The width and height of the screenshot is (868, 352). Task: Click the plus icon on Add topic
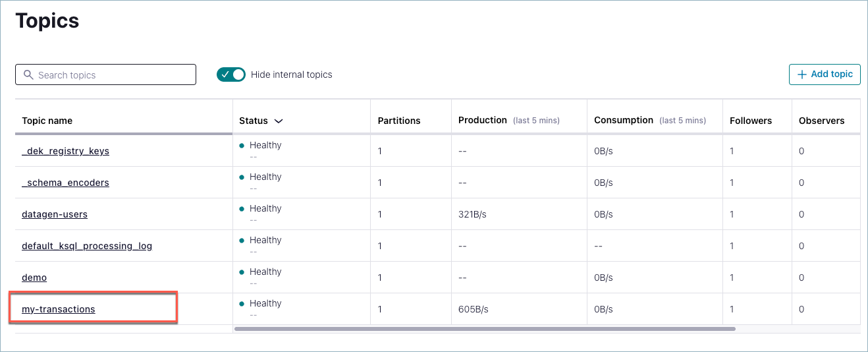801,74
